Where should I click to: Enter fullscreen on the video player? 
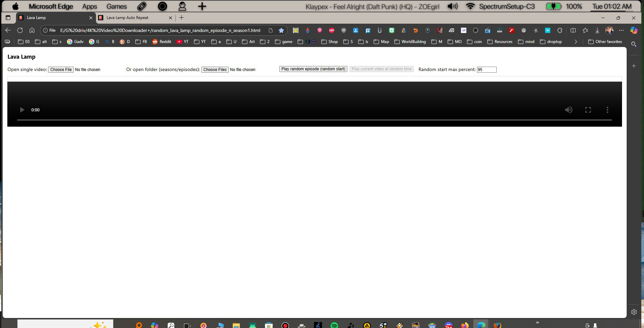click(588, 110)
